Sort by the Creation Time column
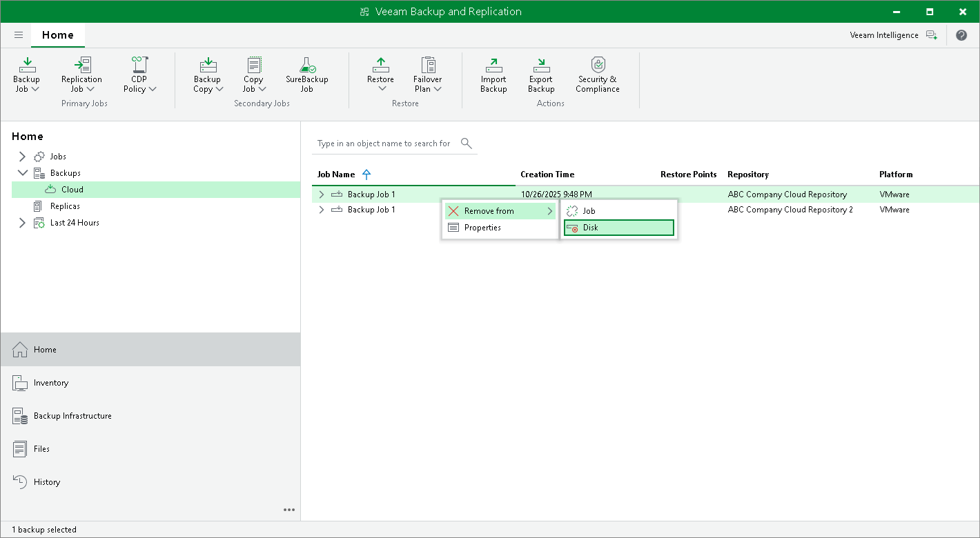 [547, 175]
